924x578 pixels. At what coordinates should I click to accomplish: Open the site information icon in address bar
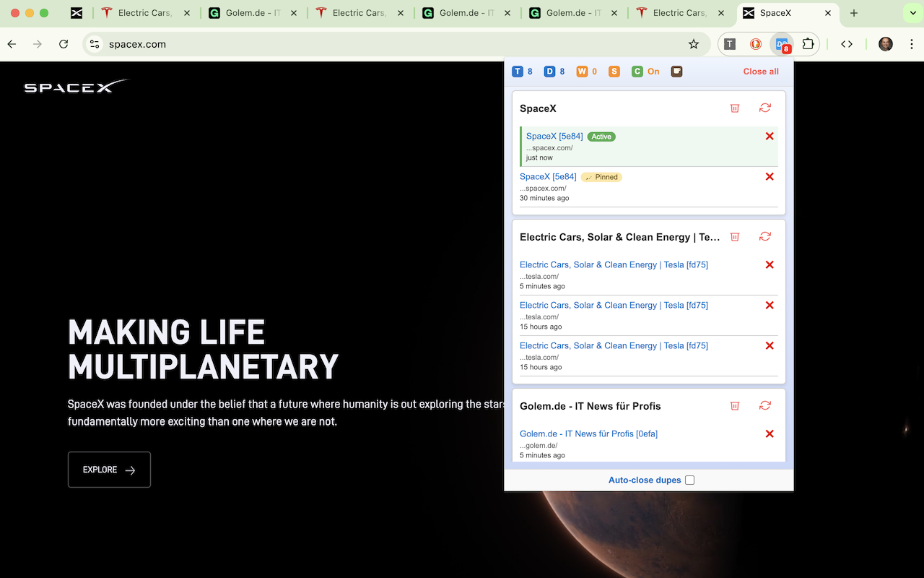click(95, 44)
